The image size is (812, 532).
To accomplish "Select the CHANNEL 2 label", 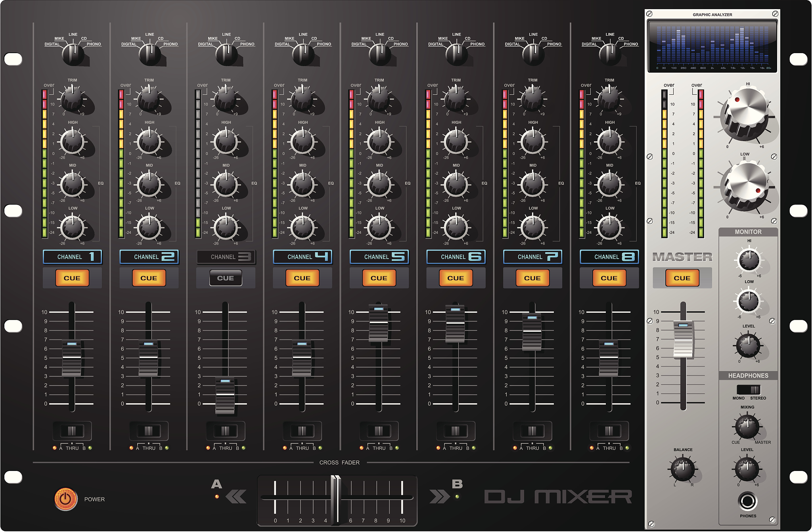I will 149,257.
